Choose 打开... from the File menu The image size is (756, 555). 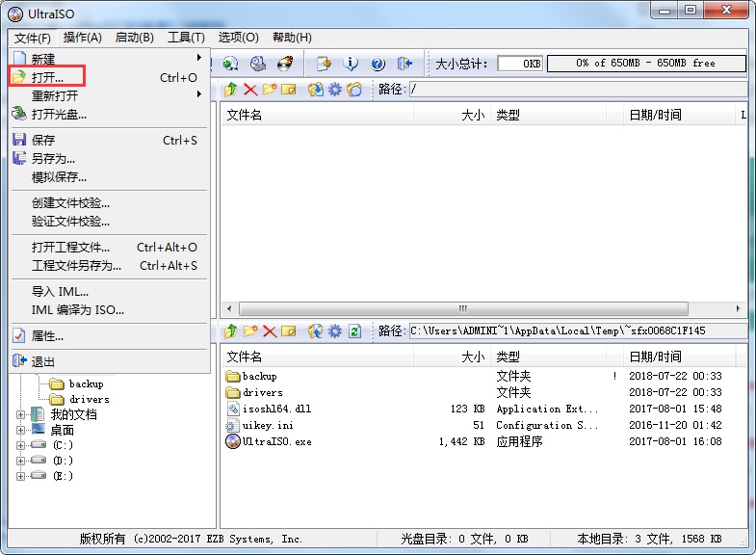[x=109, y=77]
